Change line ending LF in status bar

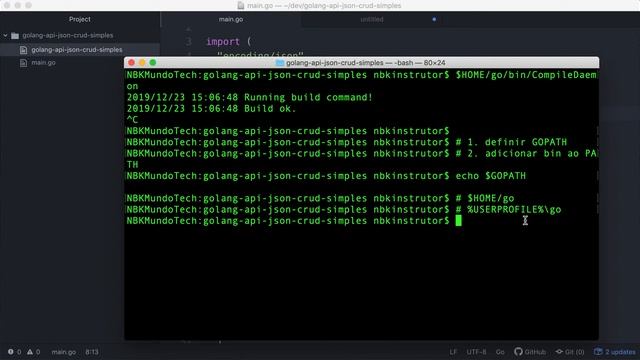(x=453, y=352)
